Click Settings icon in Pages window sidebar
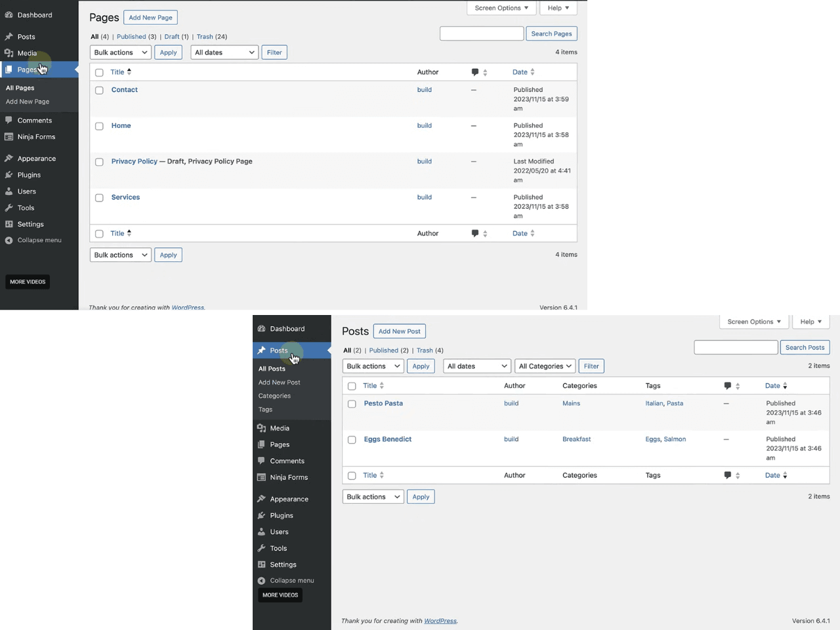This screenshot has width=840, height=630. click(9, 224)
